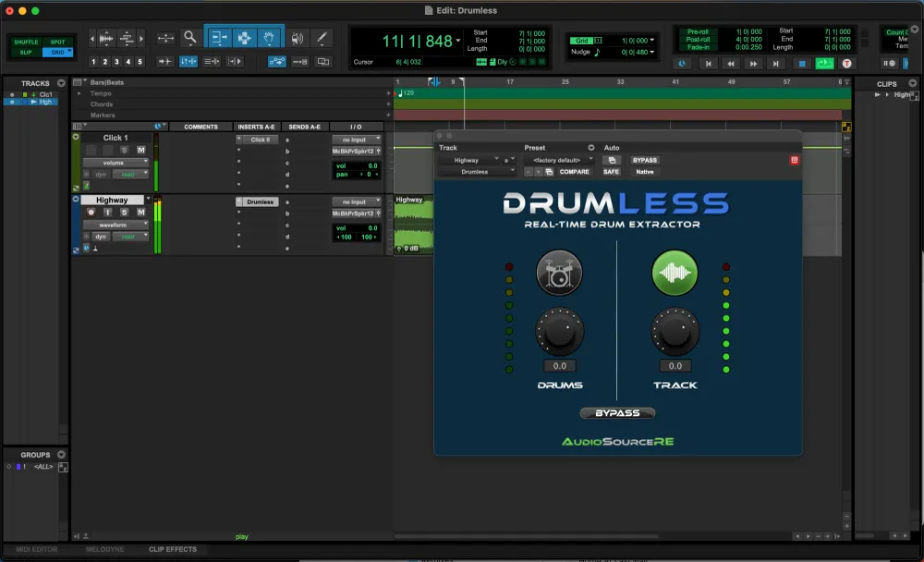Enable SHUFFLE edit mode
This screenshot has width=924, height=562.
click(26, 42)
